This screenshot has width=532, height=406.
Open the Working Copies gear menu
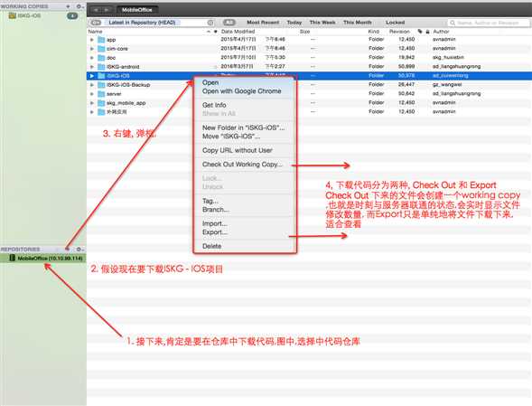point(79,6)
